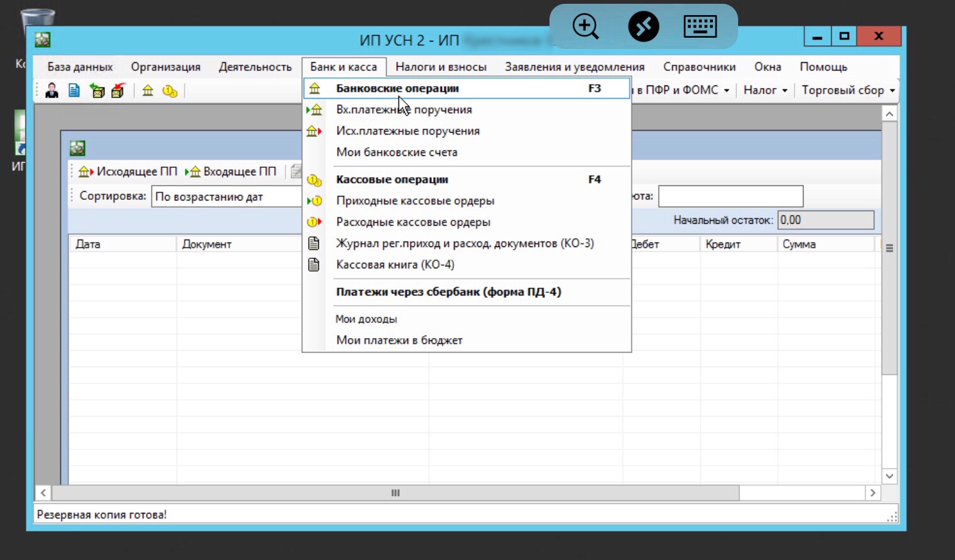Click the bank building toolbar icon

[148, 91]
